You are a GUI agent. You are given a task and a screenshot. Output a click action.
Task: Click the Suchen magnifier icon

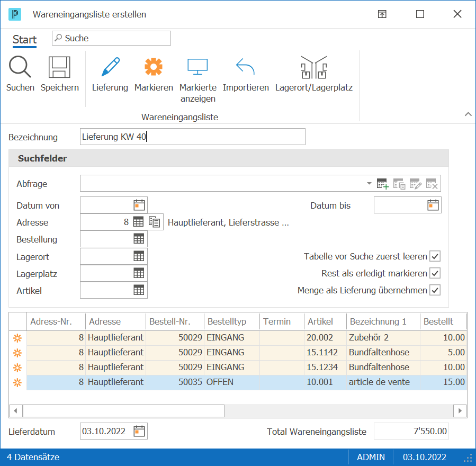(x=20, y=67)
